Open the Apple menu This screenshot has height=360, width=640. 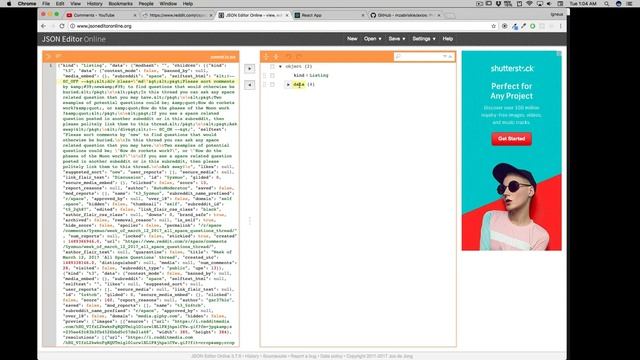pyautogui.click(x=9, y=4)
